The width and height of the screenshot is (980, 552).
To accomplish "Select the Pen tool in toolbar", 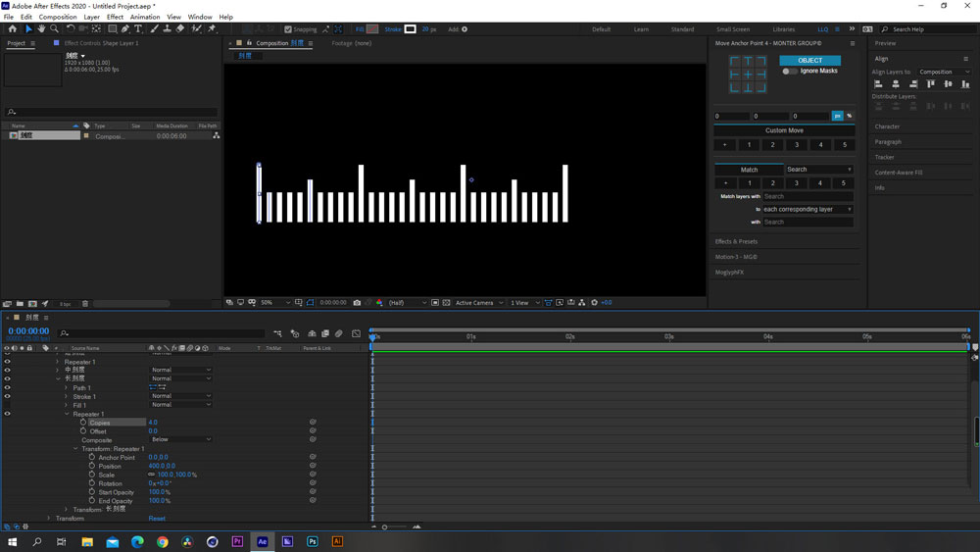I will point(124,29).
